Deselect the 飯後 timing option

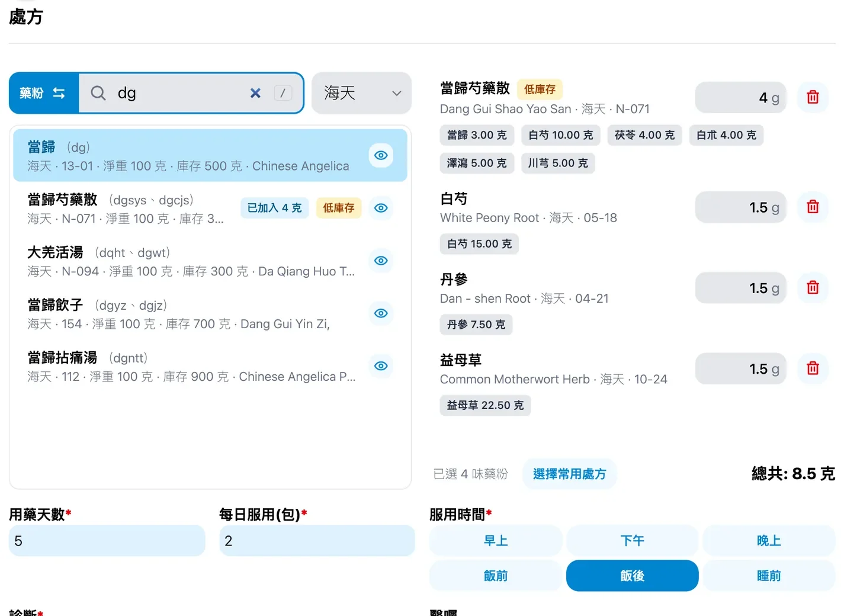point(633,576)
